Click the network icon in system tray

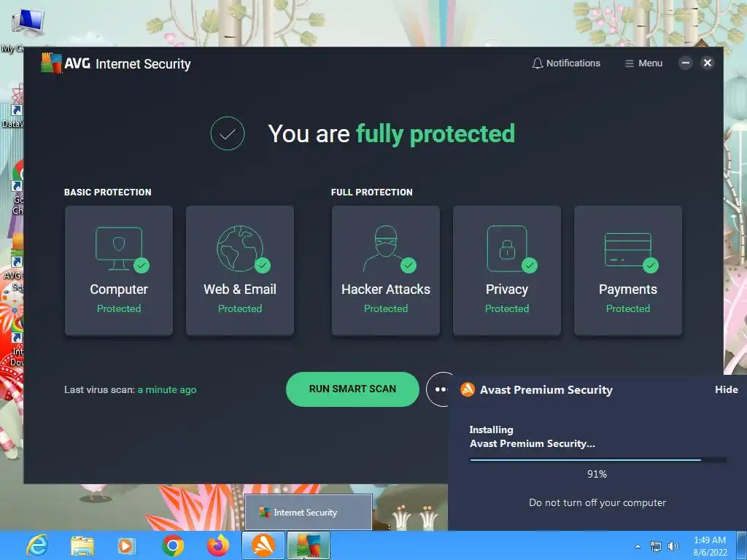click(x=656, y=546)
